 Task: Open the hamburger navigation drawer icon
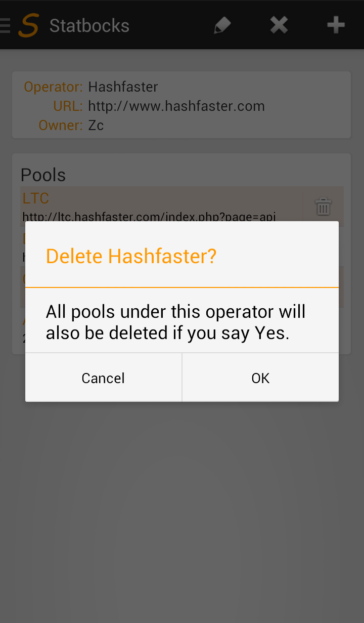tap(5, 25)
